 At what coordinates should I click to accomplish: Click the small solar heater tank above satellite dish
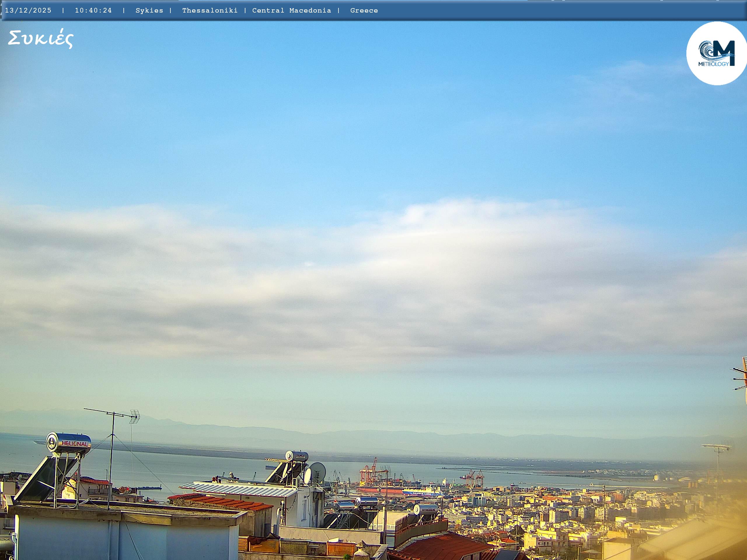pyautogui.click(x=297, y=456)
